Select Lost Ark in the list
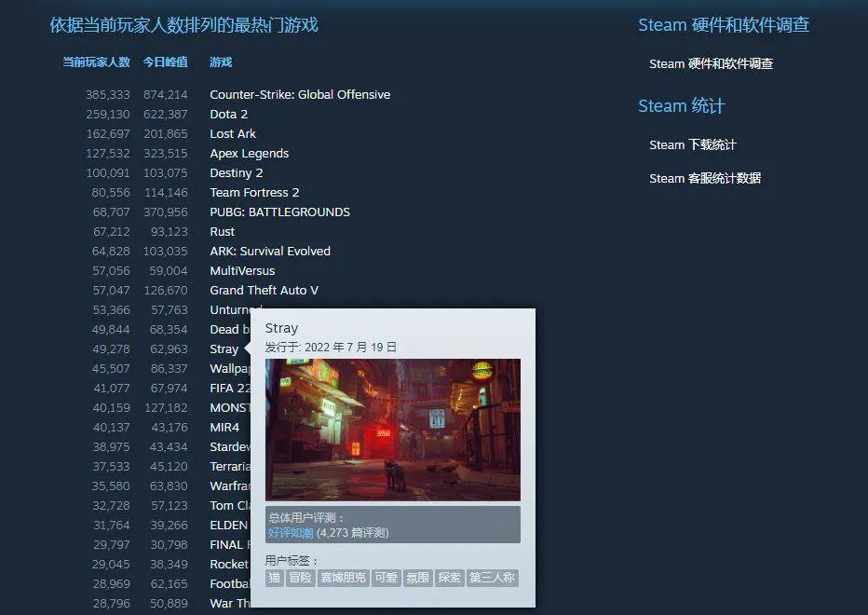Image resolution: width=868 pixels, height=615 pixels. (x=233, y=133)
